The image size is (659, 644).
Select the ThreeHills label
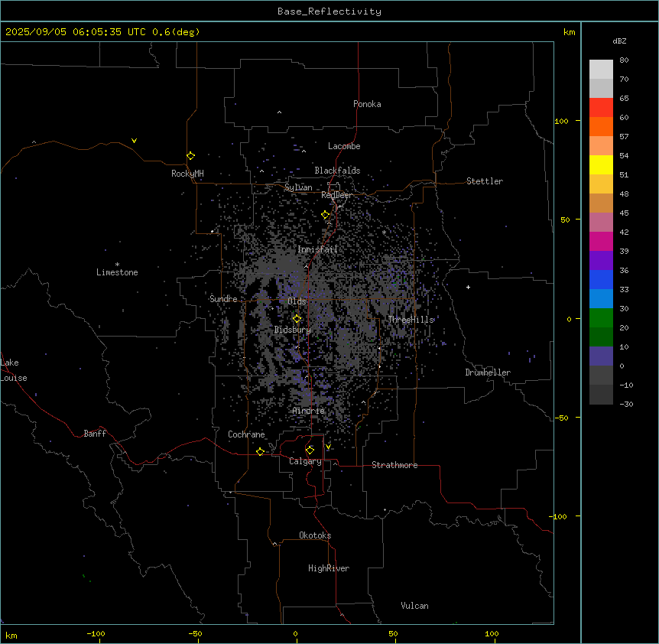[x=411, y=320]
